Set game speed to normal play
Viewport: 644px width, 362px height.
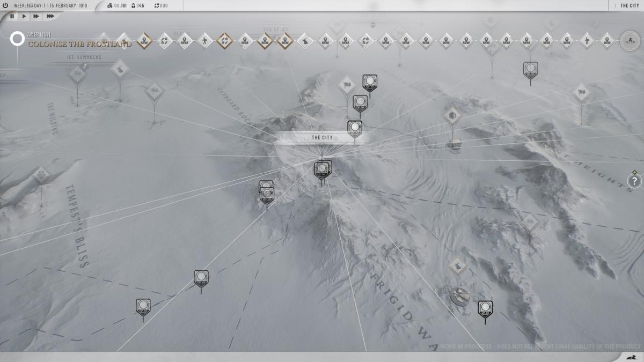pyautogui.click(x=24, y=16)
